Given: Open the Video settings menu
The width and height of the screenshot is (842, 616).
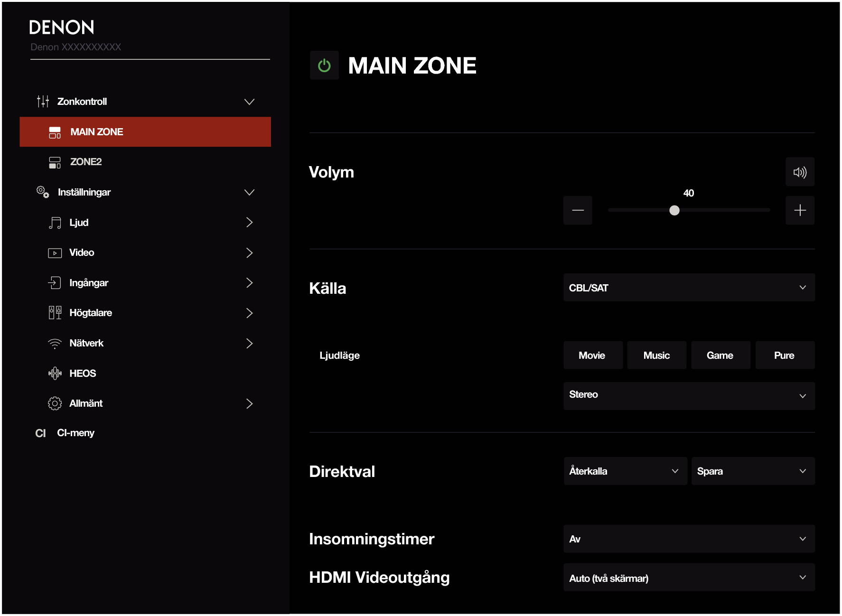Looking at the screenshot, I should (x=145, y=252).
